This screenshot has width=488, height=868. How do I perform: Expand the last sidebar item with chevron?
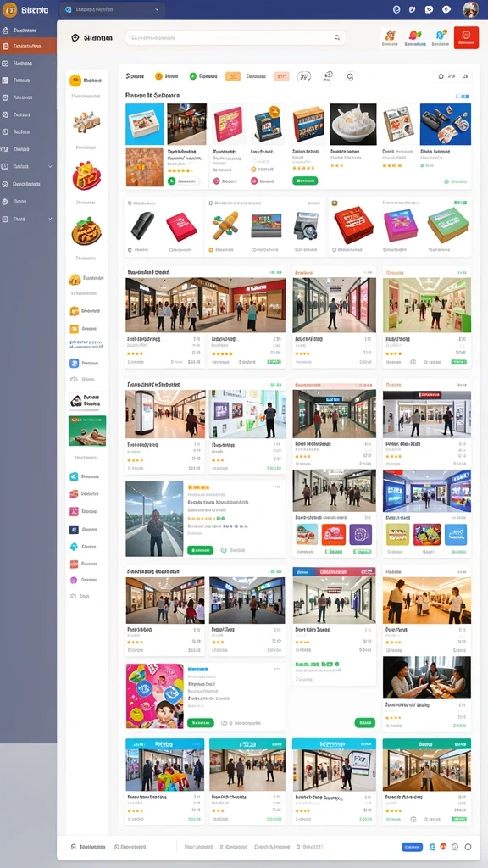click(x=28, y=220)
